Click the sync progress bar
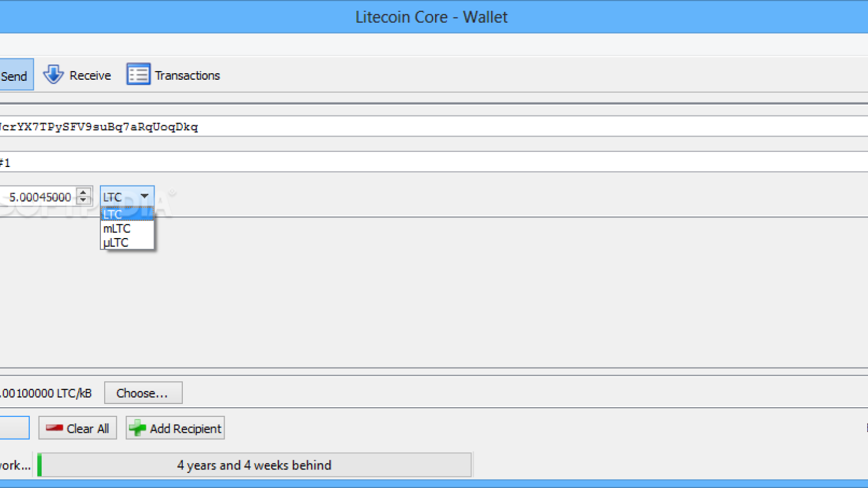 (254, 465)
